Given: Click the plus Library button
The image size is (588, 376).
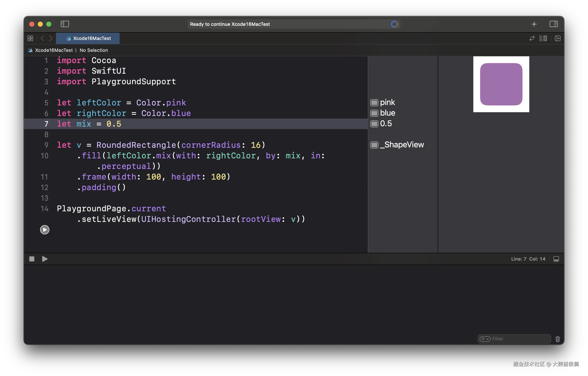Looking at the screenshot, I should coord(534,24).
